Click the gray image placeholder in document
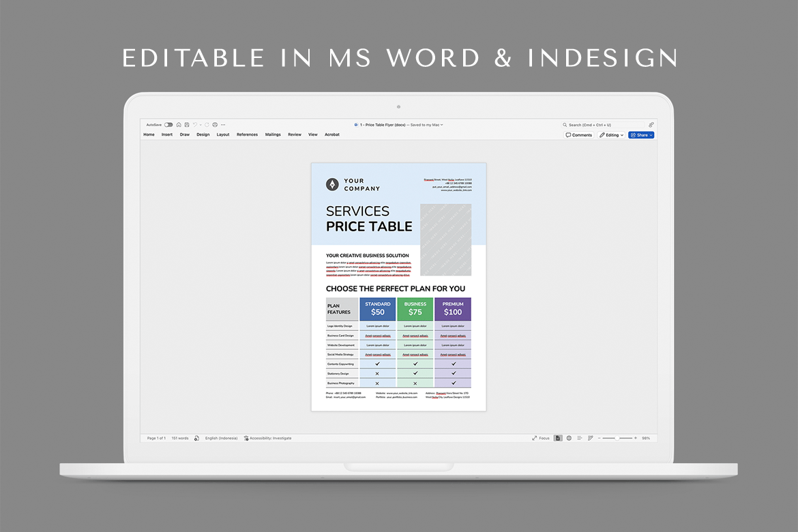Viewport: 798px width, 532px height. click(446, 240)
